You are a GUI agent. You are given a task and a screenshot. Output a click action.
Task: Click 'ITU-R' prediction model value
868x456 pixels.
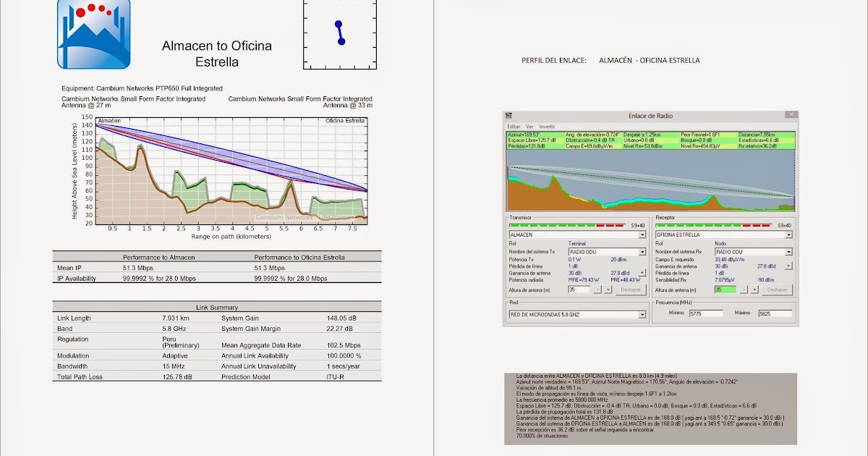click(335, 377)
